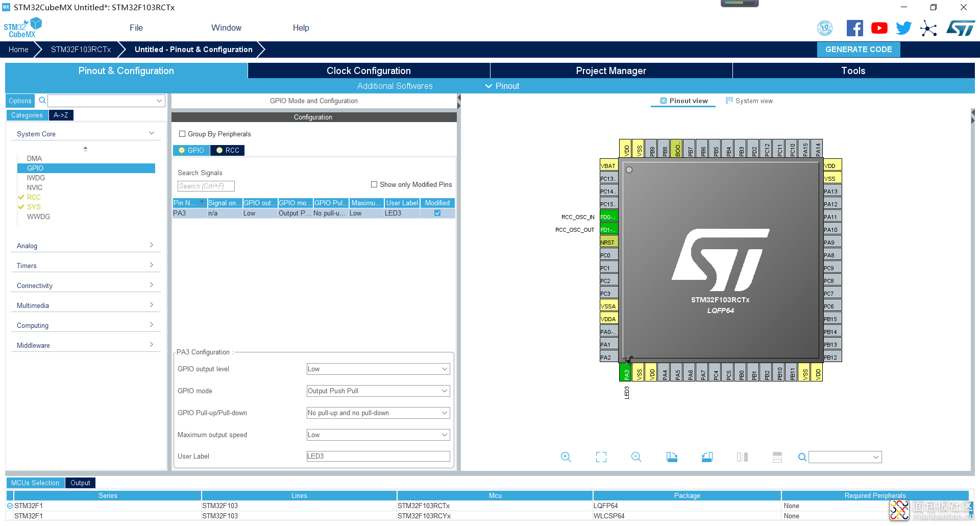Select the NRST pin on chip
This screenshot has height=526, width=980.
[x=608, y=242]
